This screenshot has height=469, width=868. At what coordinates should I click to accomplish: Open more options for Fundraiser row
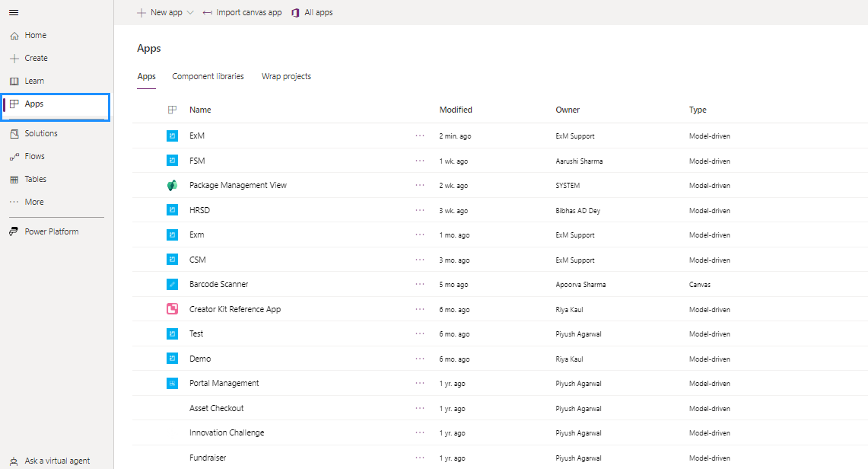tap(420, 458)
